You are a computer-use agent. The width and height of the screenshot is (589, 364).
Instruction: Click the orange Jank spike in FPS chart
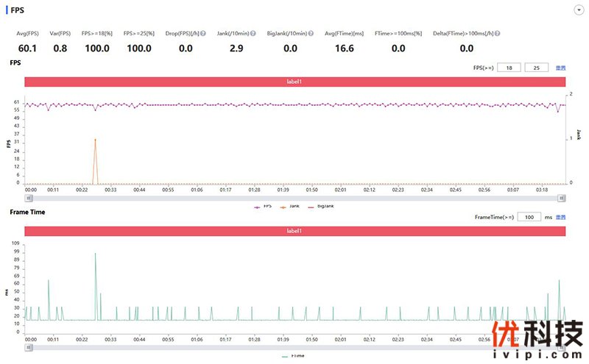coord(95,140)
